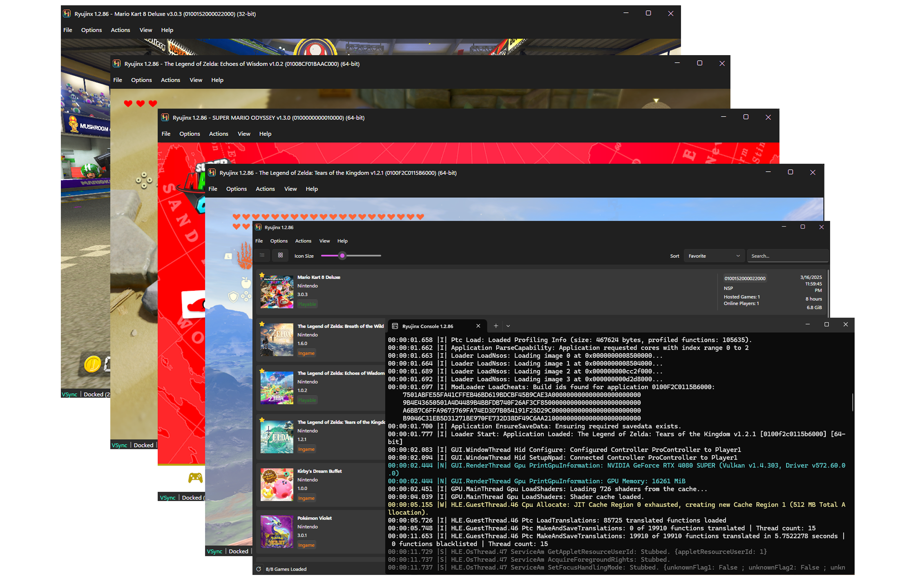Click the favorite star on Mario Kart 8 Deluxe

point(262,275)
